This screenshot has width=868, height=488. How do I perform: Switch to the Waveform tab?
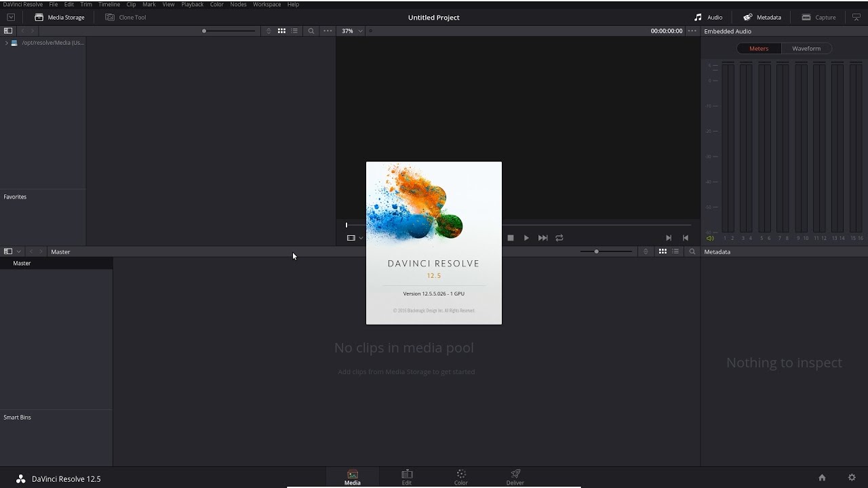pyautogui.click(x=806, y=48)
